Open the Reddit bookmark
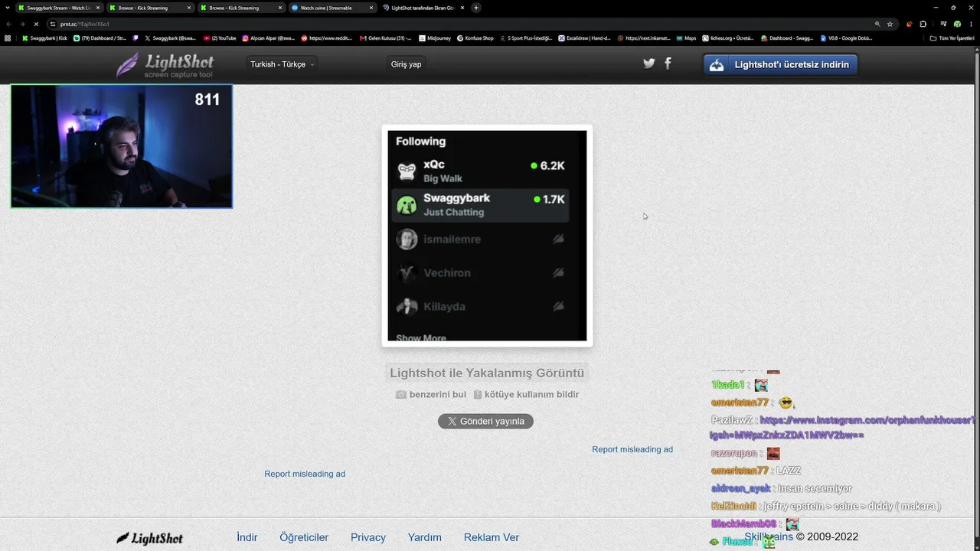This screenshot has width=980, height=551. 327,38
